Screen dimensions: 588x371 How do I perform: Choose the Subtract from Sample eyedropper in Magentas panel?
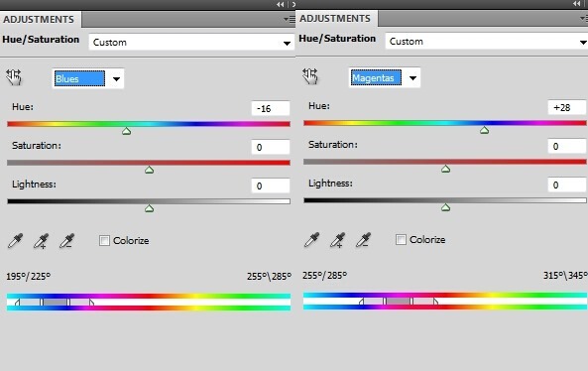[x=363, y=240]
